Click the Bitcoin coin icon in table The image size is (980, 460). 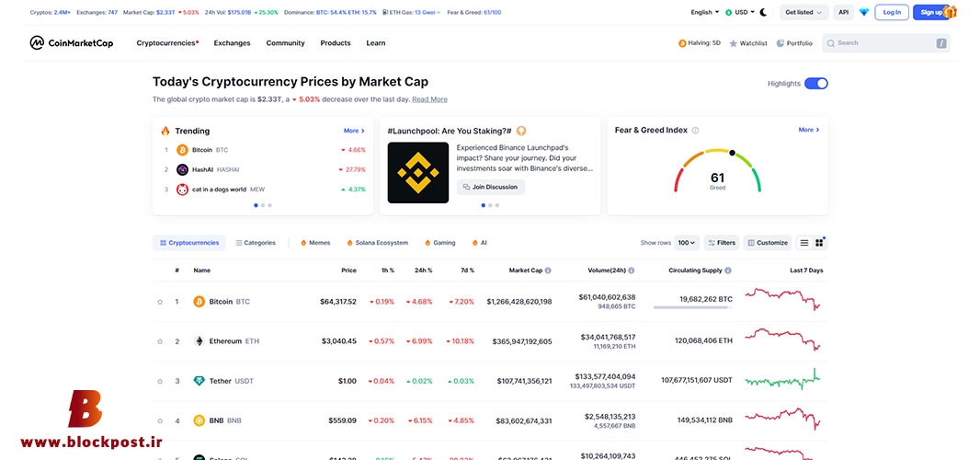199,302
